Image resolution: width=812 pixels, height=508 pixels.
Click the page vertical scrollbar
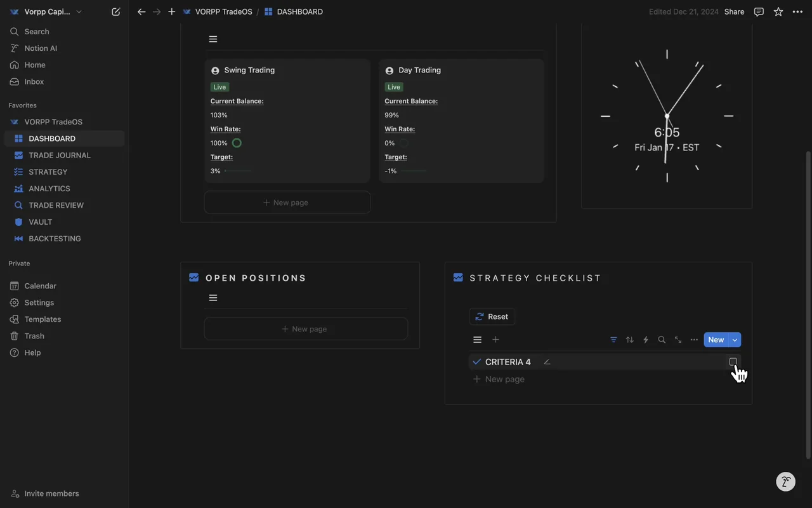[x=808, y=305]
